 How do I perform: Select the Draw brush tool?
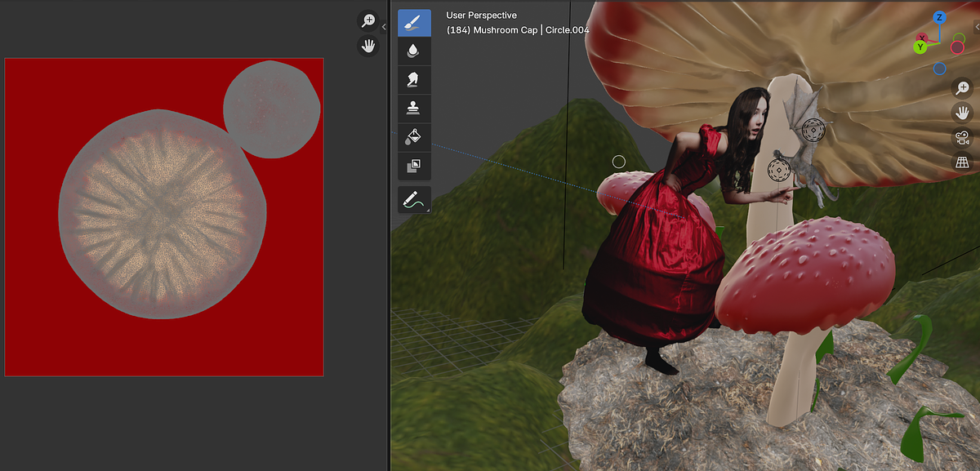tap(414, 23)
